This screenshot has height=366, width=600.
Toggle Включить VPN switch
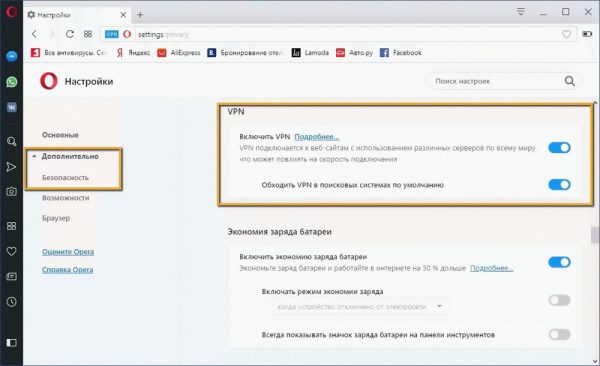559,147
